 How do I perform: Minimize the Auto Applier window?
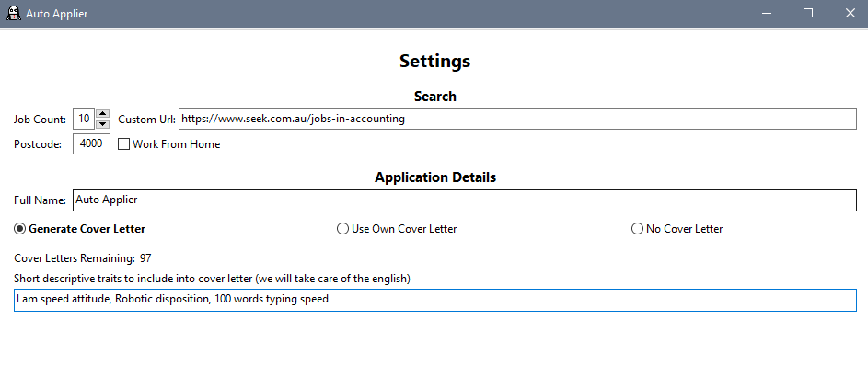pos(766,13)
